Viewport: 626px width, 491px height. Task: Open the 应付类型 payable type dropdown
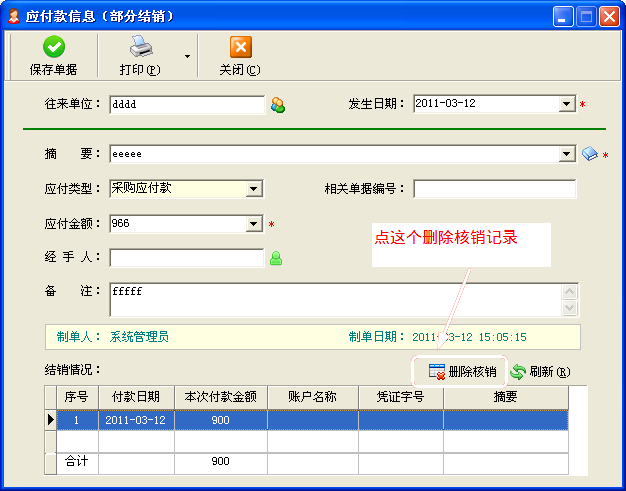254,188
